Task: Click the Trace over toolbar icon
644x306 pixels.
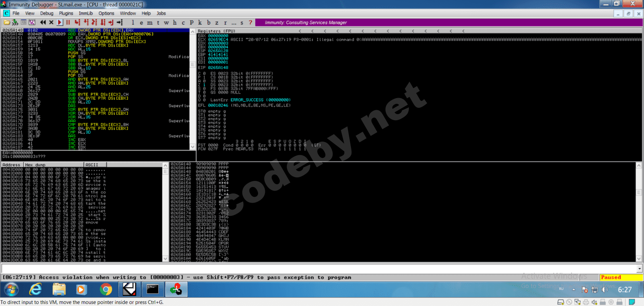Action: pos(103,23)
